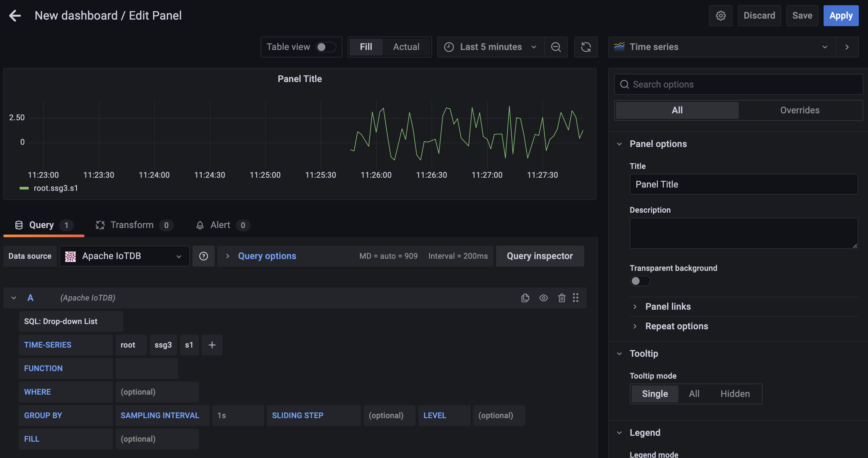Delete query A using the trash icon
Image resolution: width=868 pixels, height=458 pixels.
click(x=561, y=298)
